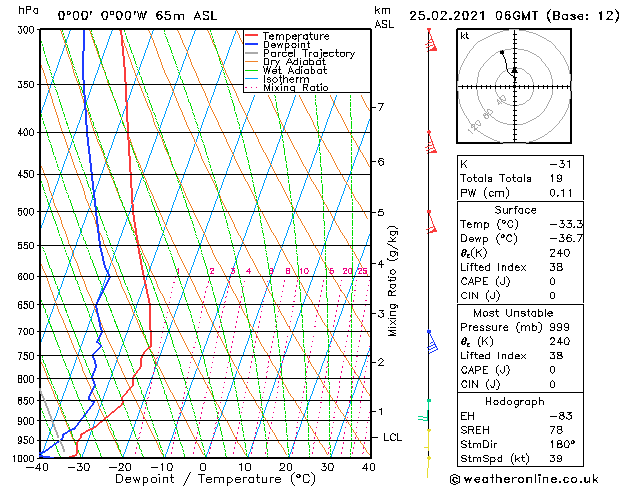The image size is (629, 486).
Task: Click the kt label in hodograph
Action: 465,36
